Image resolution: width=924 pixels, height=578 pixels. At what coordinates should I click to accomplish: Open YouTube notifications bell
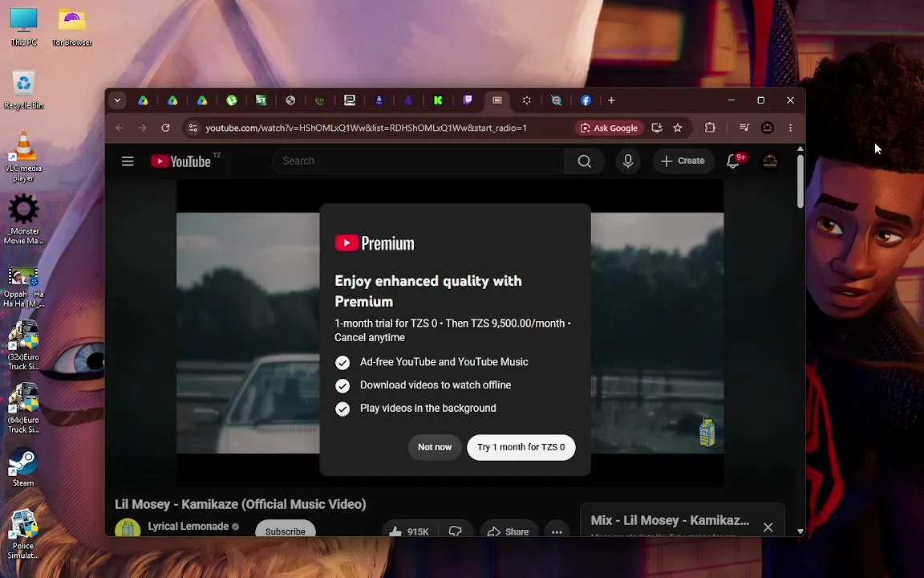point(733,161)
